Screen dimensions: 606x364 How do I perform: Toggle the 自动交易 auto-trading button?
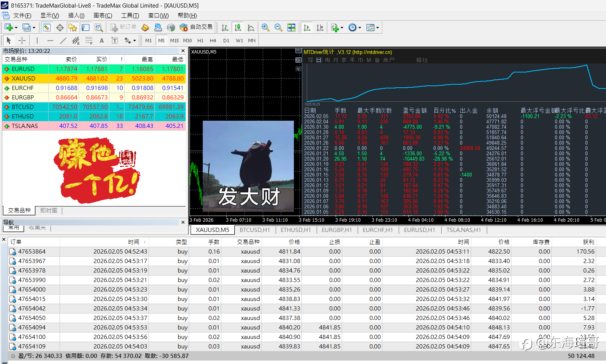pyautogui.click(x=196, y=27)
